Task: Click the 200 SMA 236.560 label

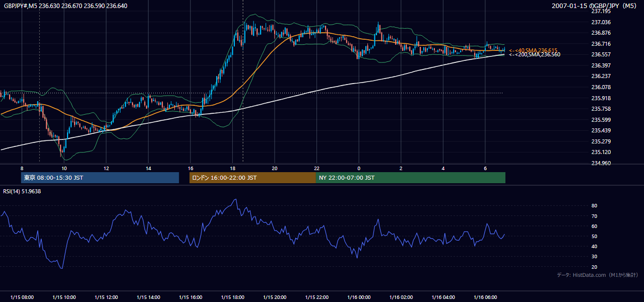Action: point(534,54)
